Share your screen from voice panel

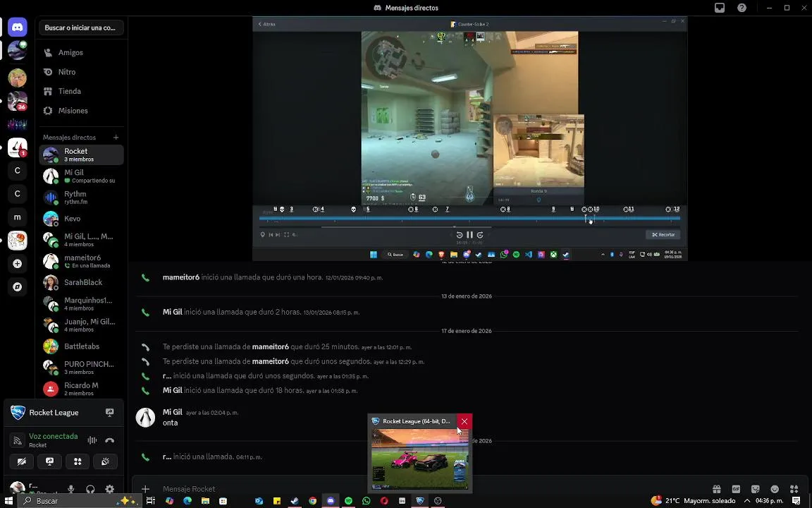point(50,461)
